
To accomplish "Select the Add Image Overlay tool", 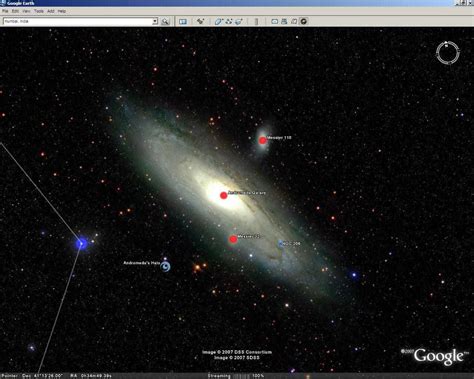I will tap(239, 21).
